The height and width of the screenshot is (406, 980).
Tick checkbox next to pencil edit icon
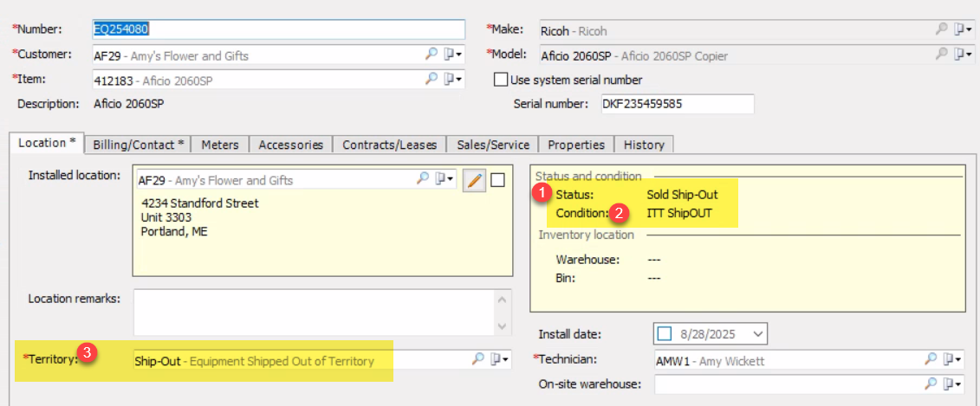(x=497, y=180)
